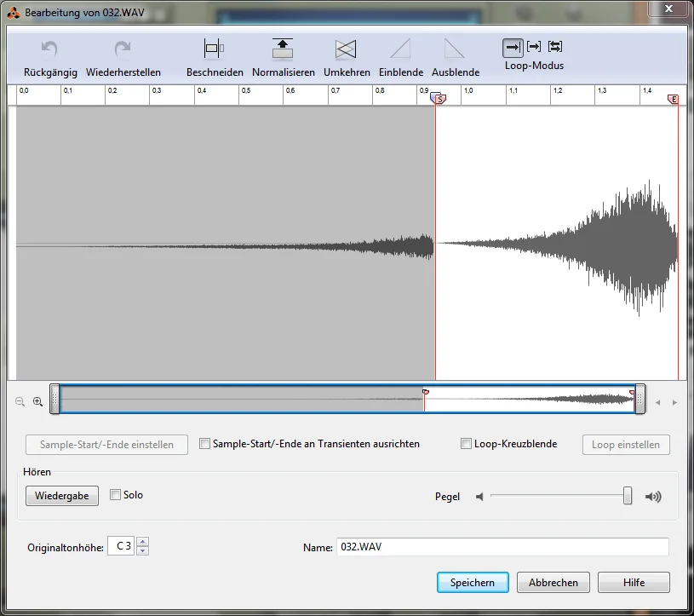Click the E end marker on the ruler
694x616 pixels.
[x=673, y=99]
